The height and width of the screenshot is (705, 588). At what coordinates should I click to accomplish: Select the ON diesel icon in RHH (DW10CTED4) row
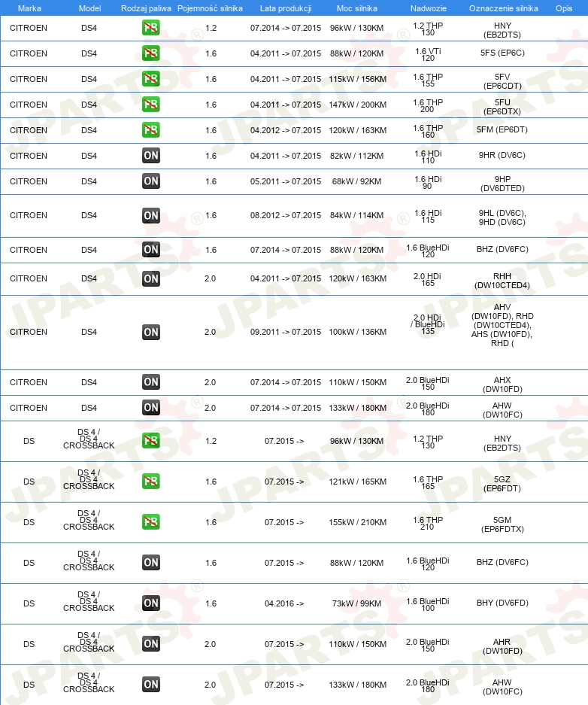151,278
